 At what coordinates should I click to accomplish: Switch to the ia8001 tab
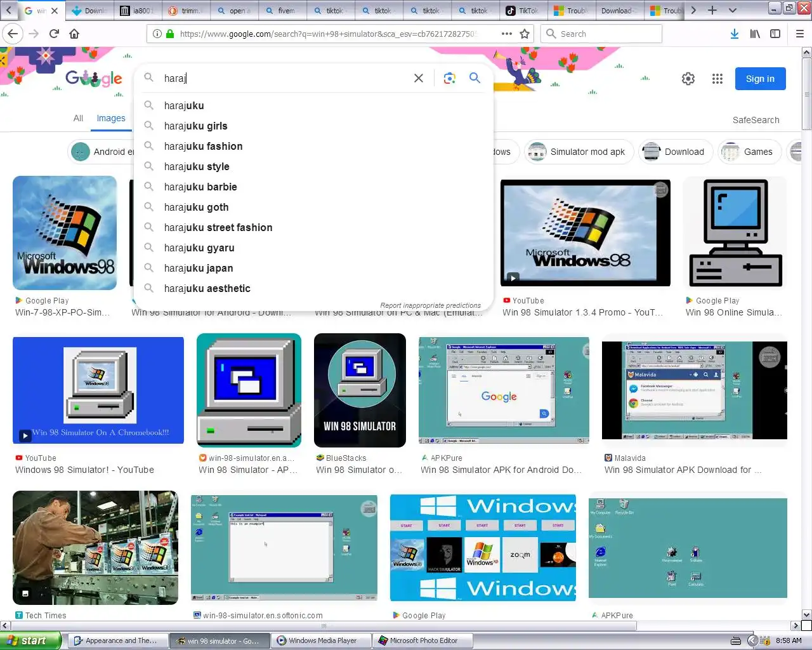click(x=137, y=11)
